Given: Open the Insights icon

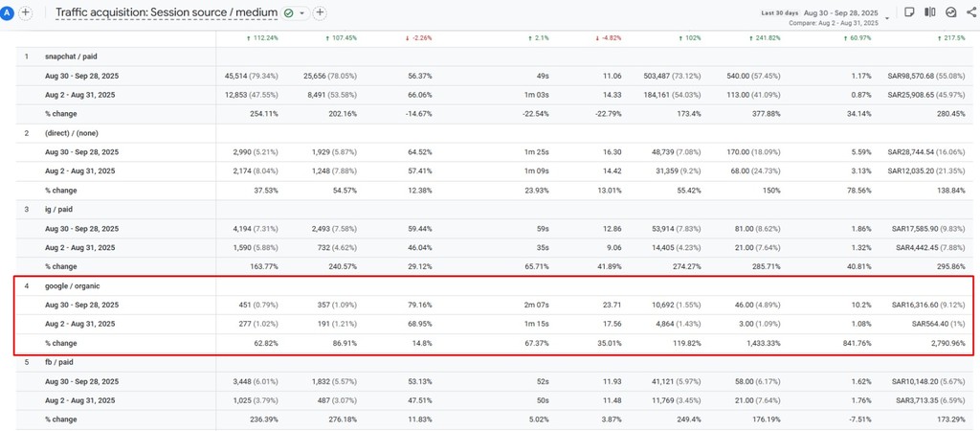Looking at the screenshot, I should (x=950, y=12).
